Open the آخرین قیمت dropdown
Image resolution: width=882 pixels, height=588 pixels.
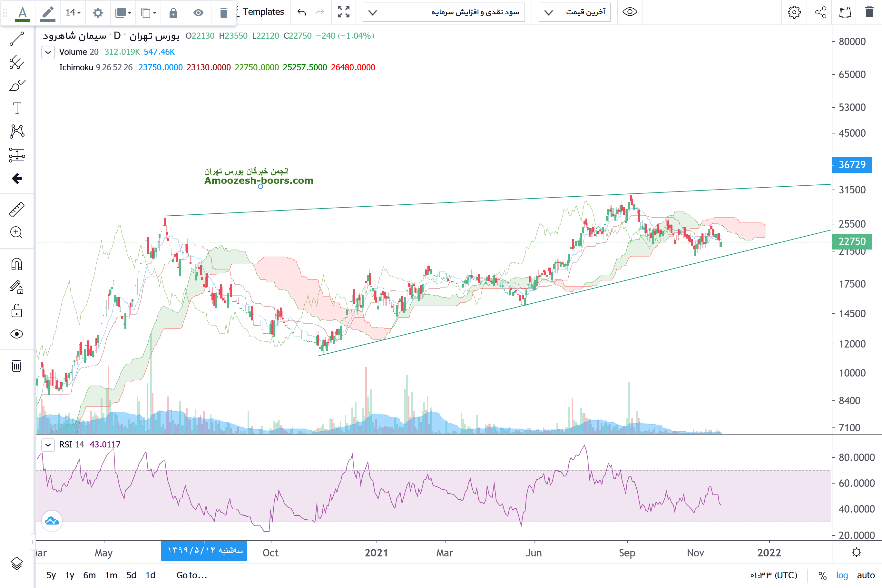[574, 12]
